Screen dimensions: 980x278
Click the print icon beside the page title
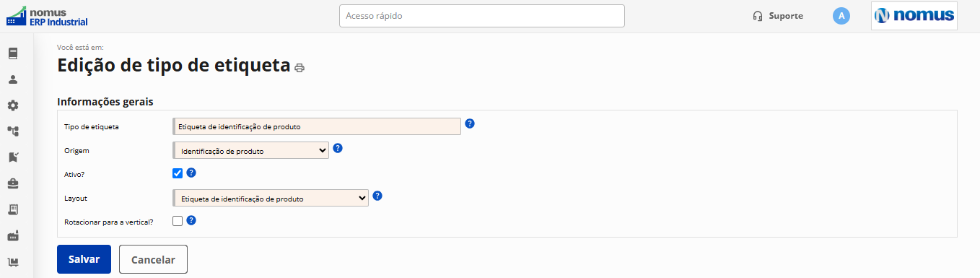coord(299,68)
